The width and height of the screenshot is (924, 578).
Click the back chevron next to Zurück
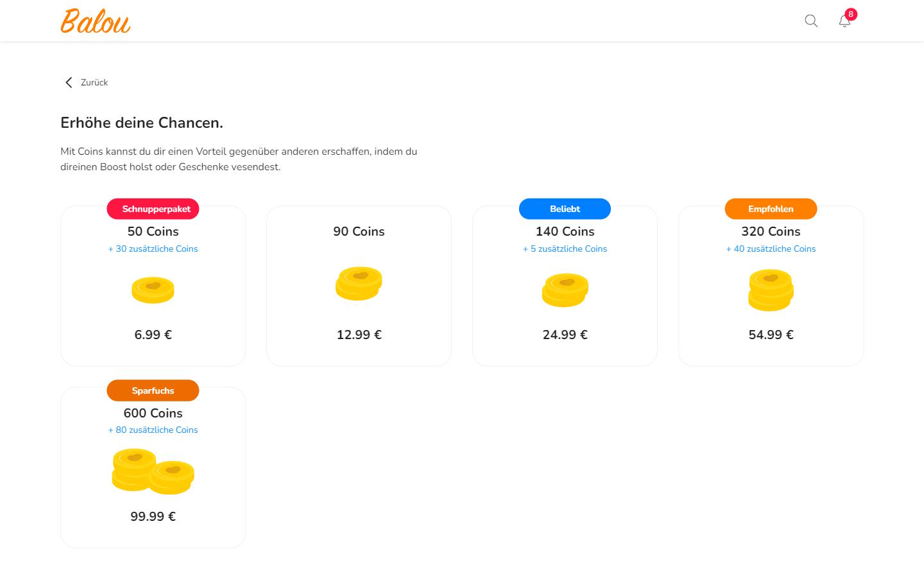[x=69, y=82]
